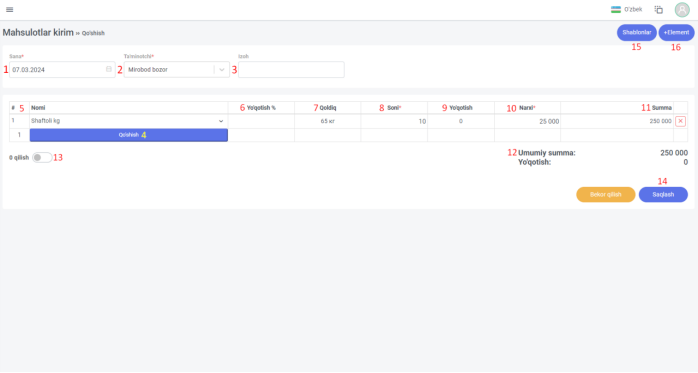Click the Ta'minotchi field label
698x373 pixels.
tap(138, 57)
